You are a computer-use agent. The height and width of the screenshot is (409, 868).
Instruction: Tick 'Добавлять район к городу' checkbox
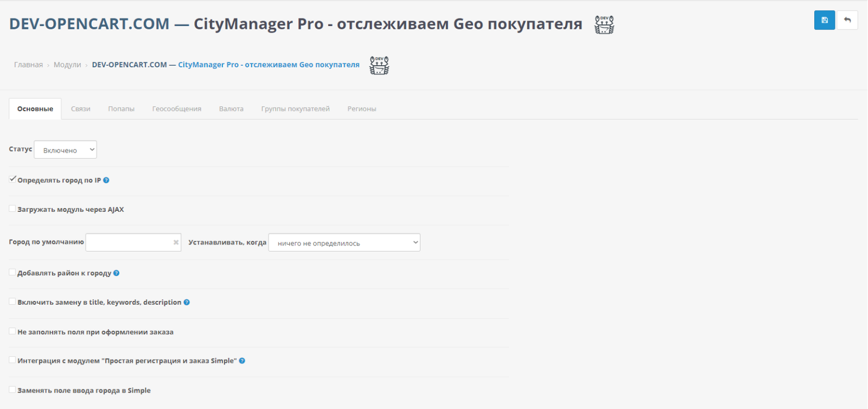(x=12, y=272)
